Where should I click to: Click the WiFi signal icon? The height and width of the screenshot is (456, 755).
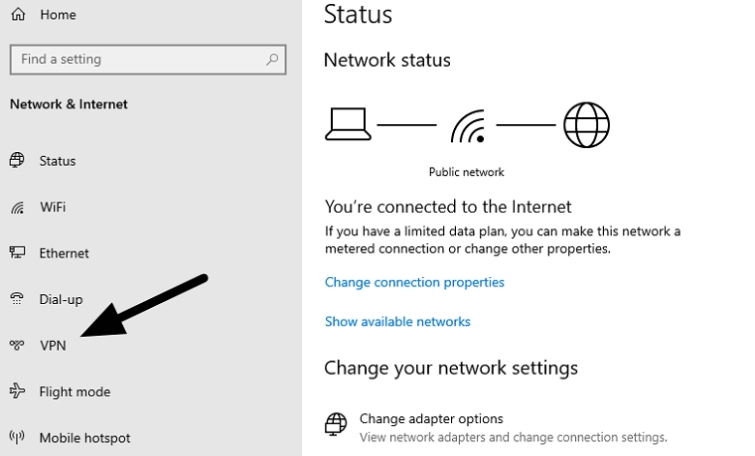tap(17, 208)
